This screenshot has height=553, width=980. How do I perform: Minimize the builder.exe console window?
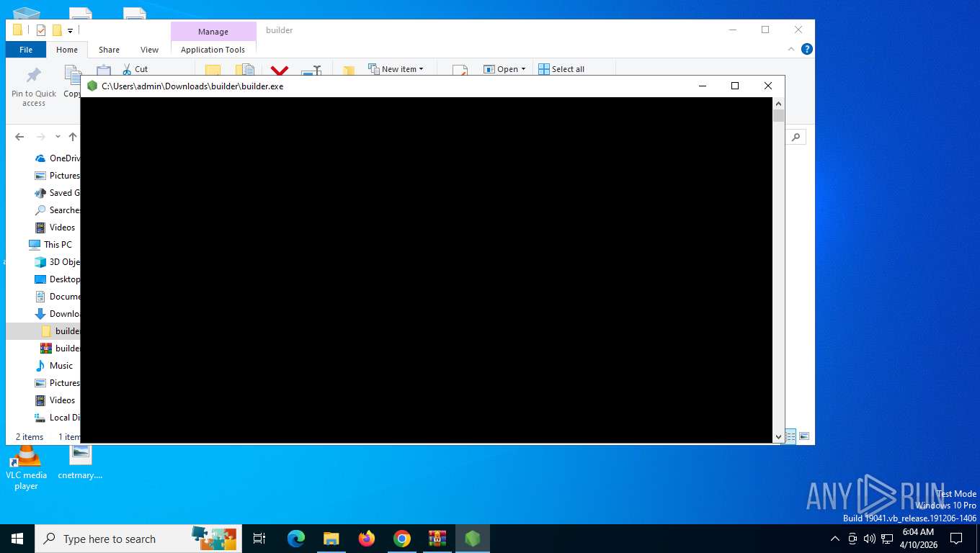702,86
